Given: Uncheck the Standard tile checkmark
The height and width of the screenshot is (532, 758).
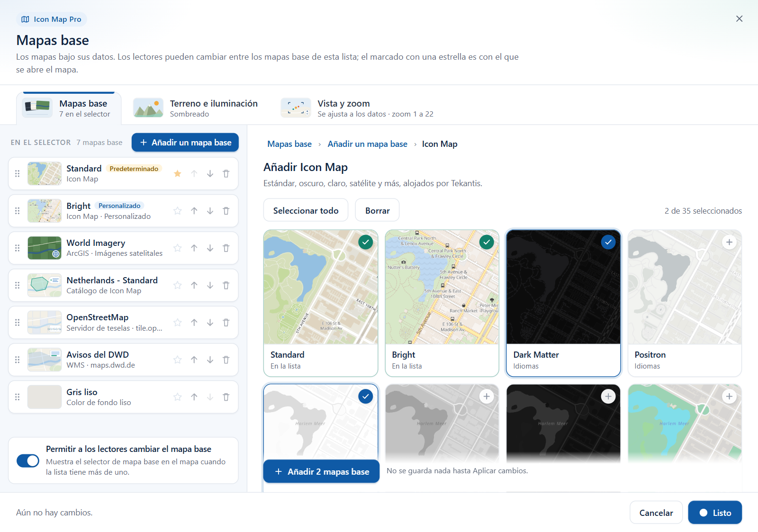Looking at the screenshot, I should coord(365,242).
